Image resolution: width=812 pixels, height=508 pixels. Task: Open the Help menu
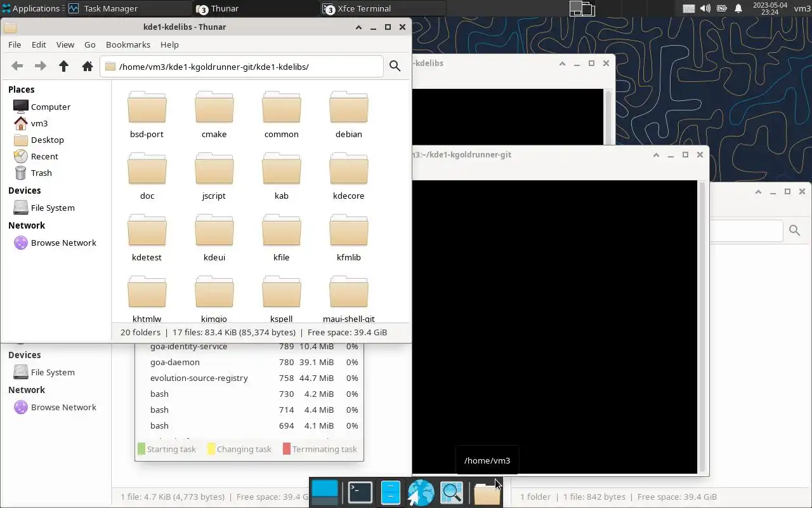click(x=169, y=44)
